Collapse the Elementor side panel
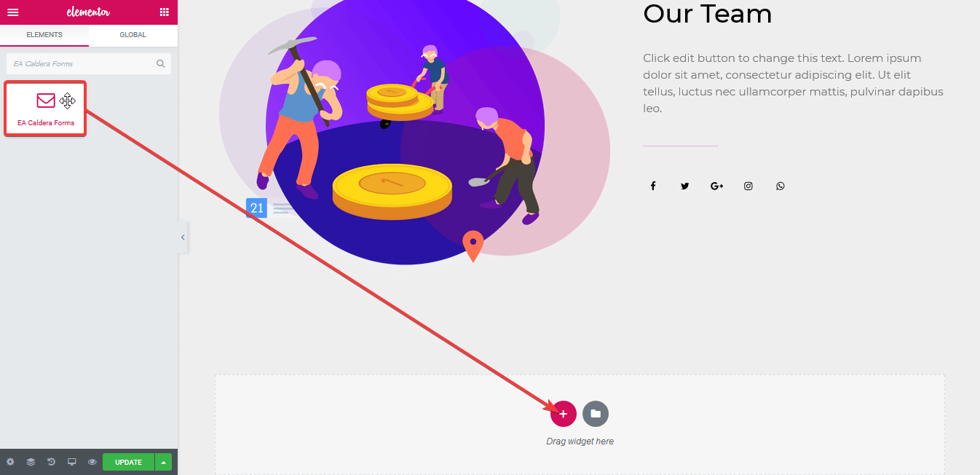980x475 pixels. (x=183, y=237)
